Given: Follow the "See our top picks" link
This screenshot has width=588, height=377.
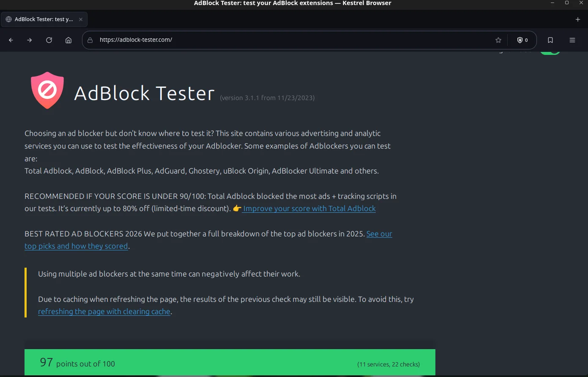Looking at the screenshot, I should (208, 240).
